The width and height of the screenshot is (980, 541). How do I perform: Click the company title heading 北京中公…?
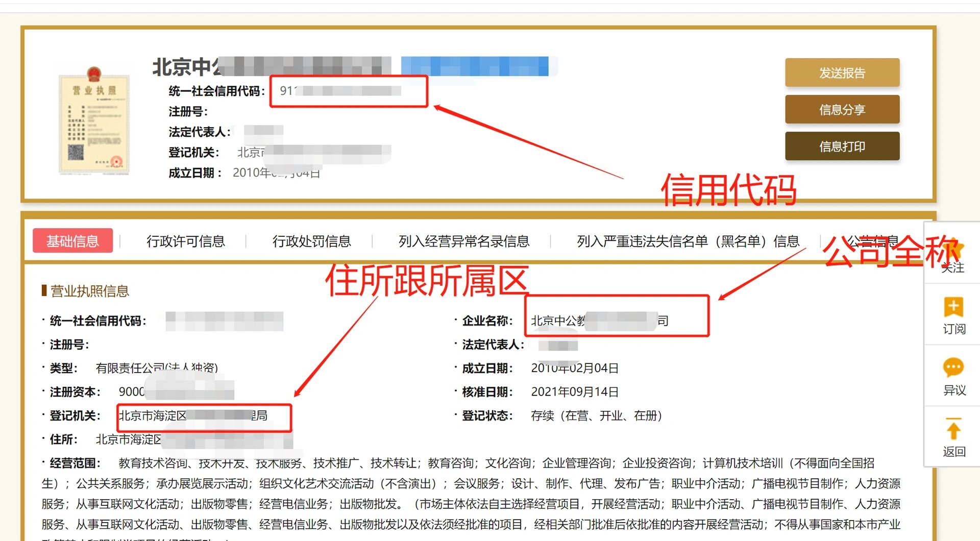click(x=272, y=66)
